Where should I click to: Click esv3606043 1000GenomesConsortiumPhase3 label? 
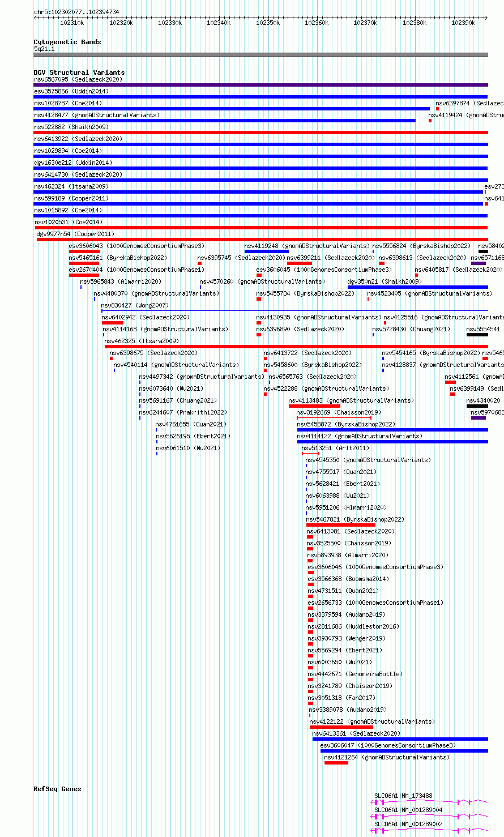pos(136,246)
